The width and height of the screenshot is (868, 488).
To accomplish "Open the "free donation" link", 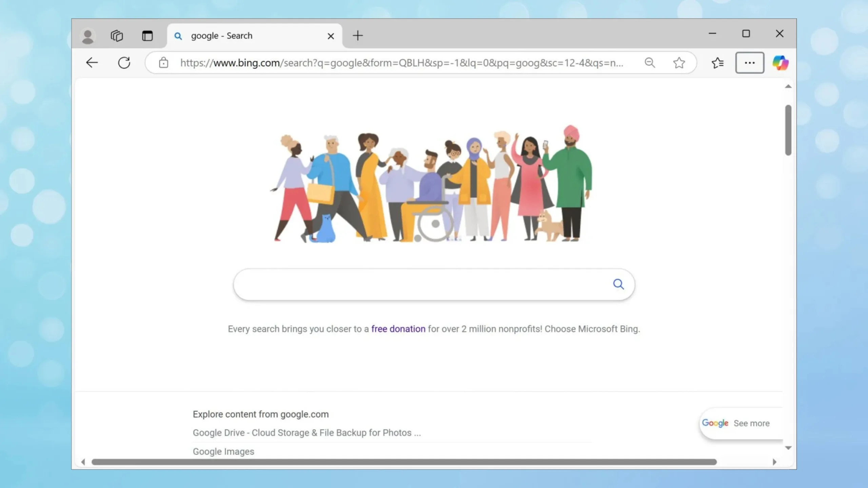I will pyautogui.click(x=398, y=329).
